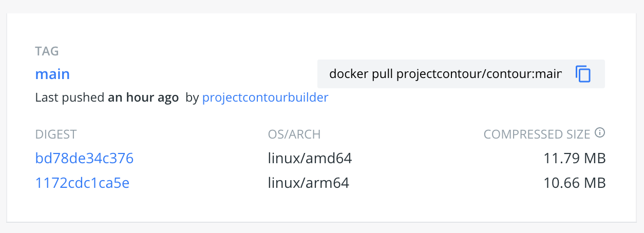
Task: Open the main tag link
Action: (52, 74)
